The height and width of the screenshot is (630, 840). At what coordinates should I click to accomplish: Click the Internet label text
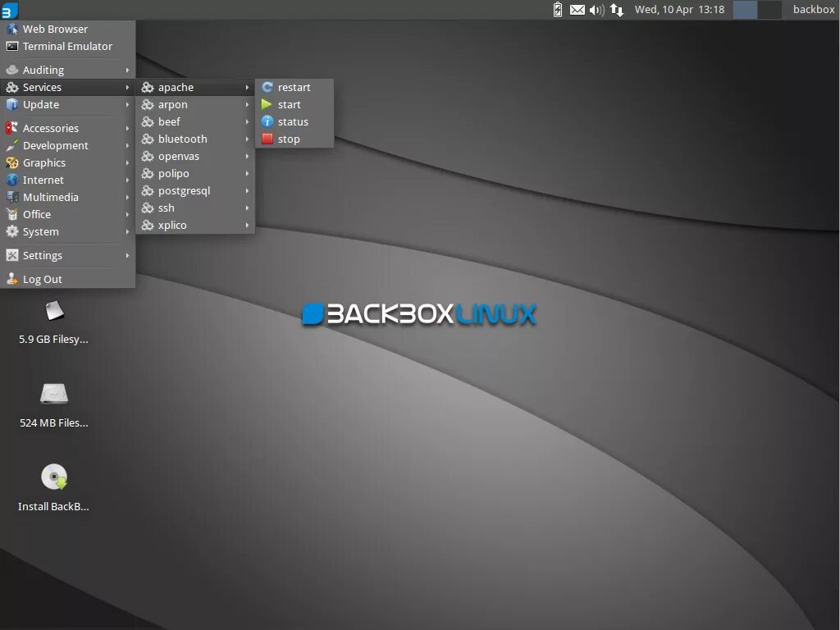click(43, 180)
